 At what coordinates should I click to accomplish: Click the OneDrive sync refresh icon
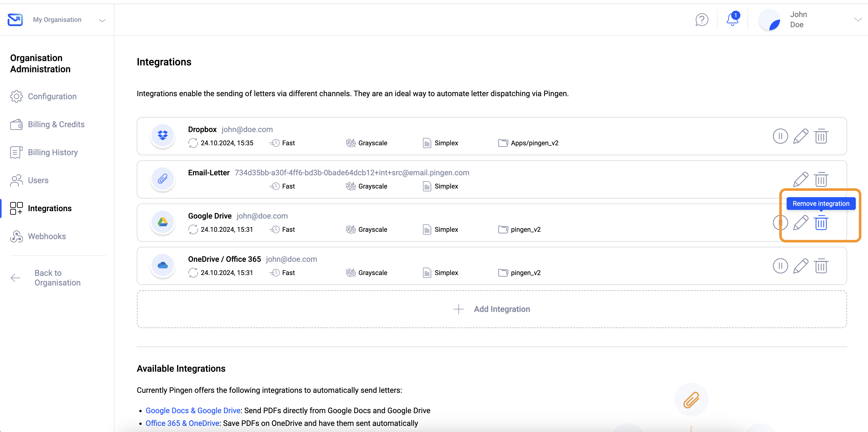point(193,272)
